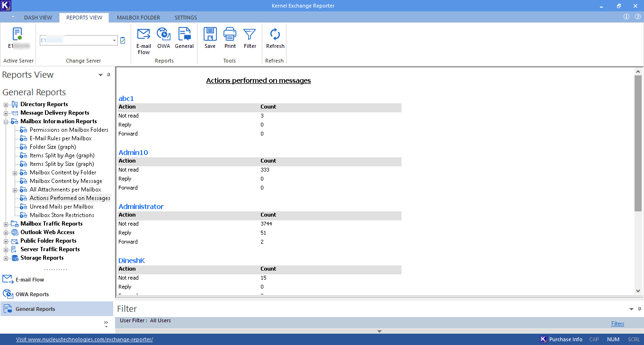Open the General reports icon in ribbon
Viewport: 644px width, 345px height.
pyautogui.click(x=184, y=38)
